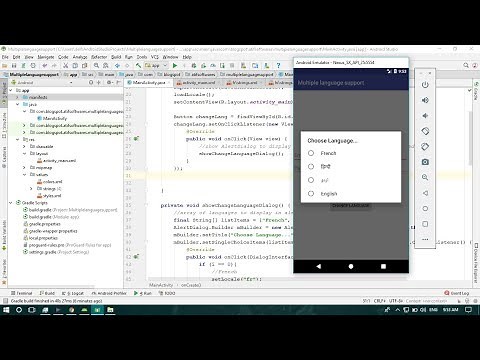This screenshot has width=480, height=360.
Task: Click emulator rotate left icon
Action: coord(425,131)
